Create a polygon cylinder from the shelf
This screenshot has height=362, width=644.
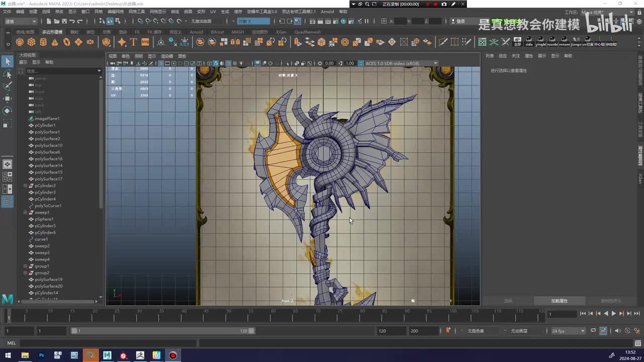[43, 42]
